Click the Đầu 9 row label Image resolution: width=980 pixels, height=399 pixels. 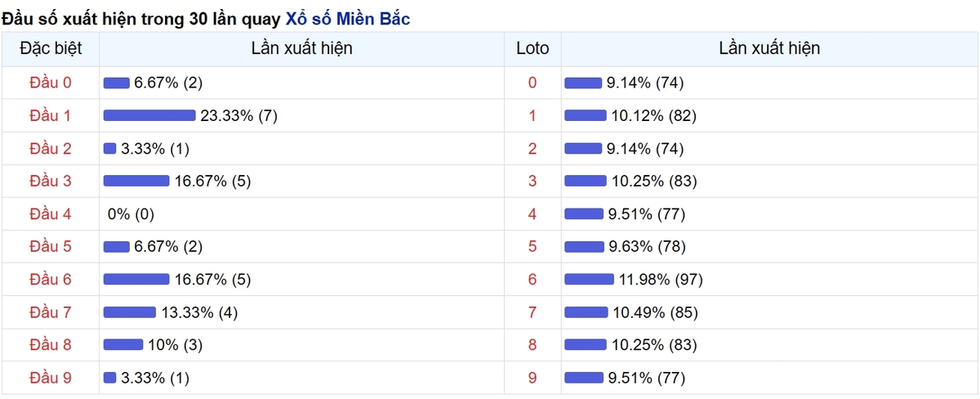tap(51, 378)
